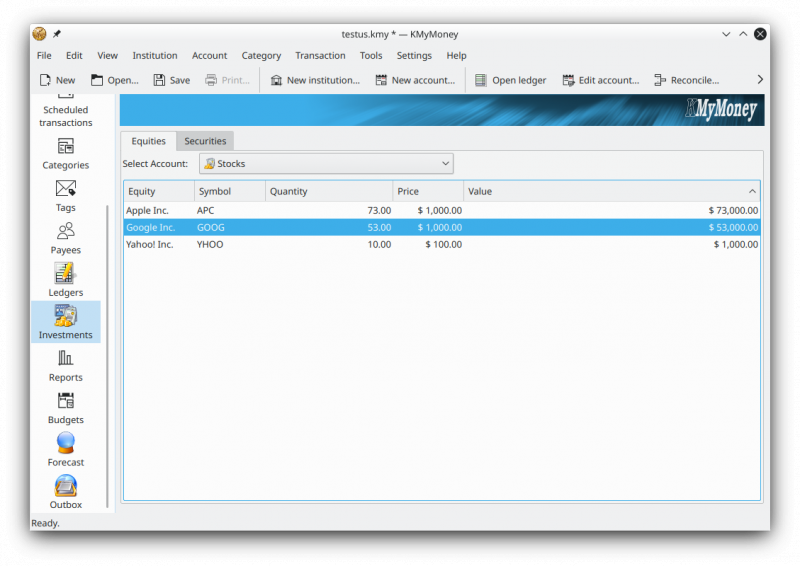The height and width of the screenshot is (566, 800).
Task: Sort by the Quantity column header
Action: point(329,191)
